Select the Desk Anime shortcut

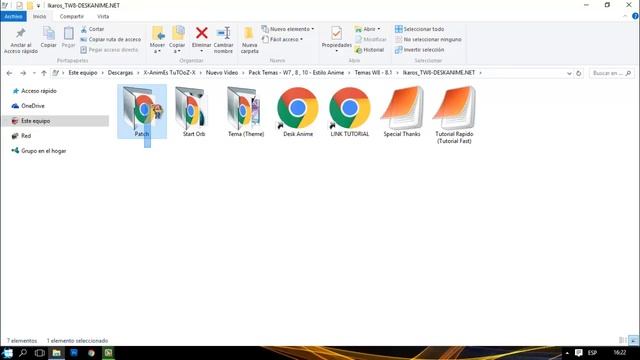298,111
